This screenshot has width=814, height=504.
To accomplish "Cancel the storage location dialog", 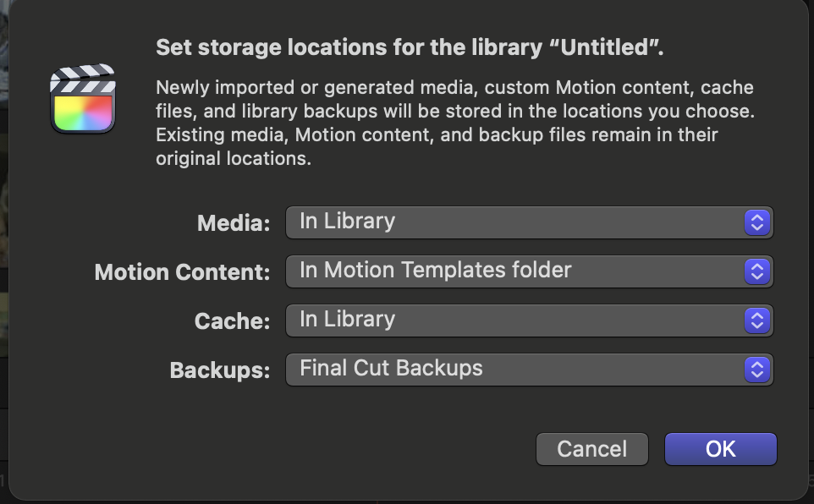I will (591, 449).
